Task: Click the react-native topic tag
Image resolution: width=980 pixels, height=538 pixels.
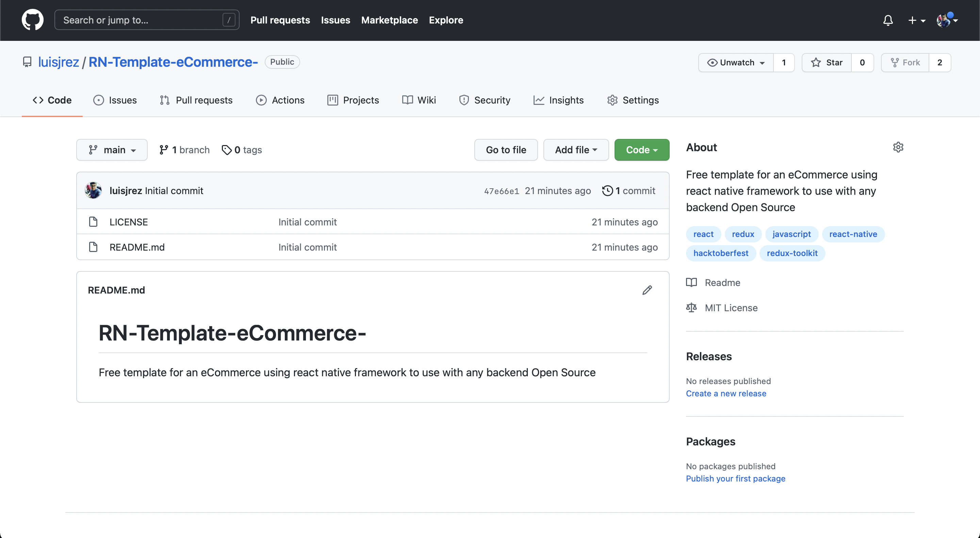Action: pos(853,234)
